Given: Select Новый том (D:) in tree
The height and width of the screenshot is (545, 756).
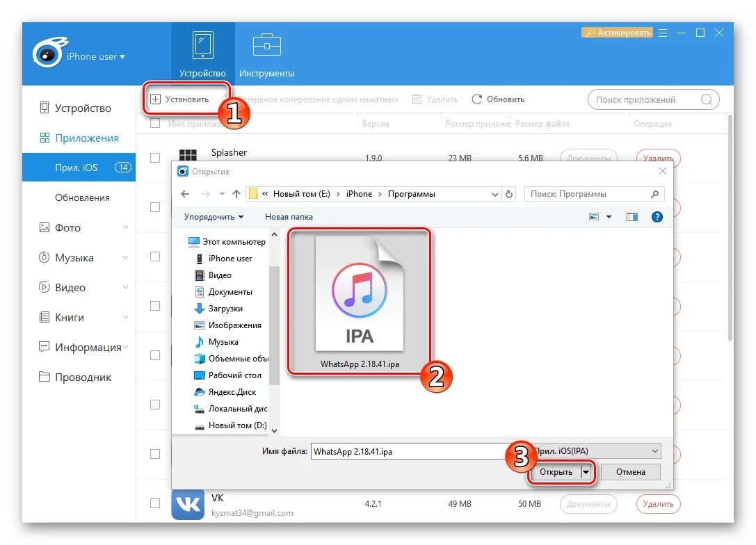Looking at the screenshot, I should 230,425.
